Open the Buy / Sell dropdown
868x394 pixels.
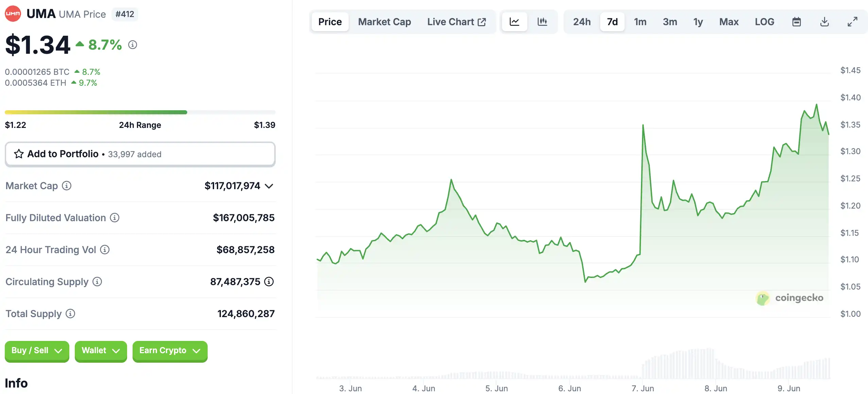[x=37, y=351]
